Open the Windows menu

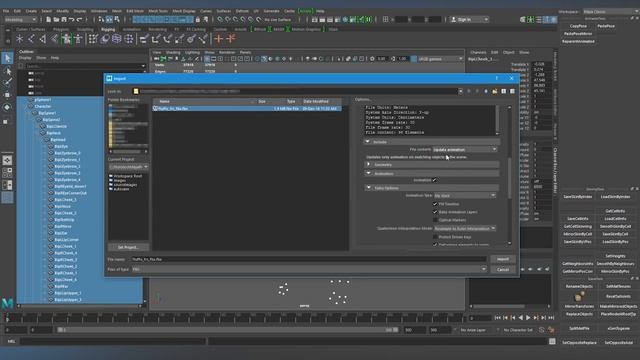point(99,11)
